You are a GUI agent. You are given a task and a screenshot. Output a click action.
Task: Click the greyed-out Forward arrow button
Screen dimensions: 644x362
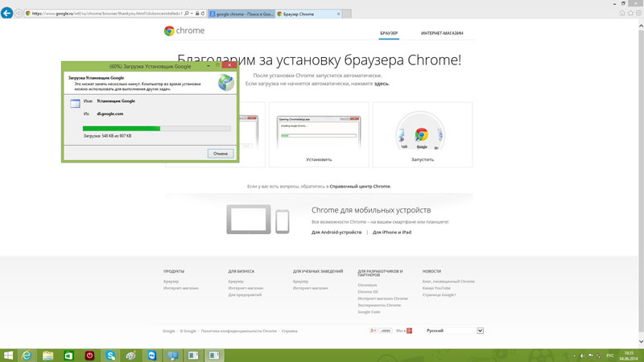[x=19, y=14]
